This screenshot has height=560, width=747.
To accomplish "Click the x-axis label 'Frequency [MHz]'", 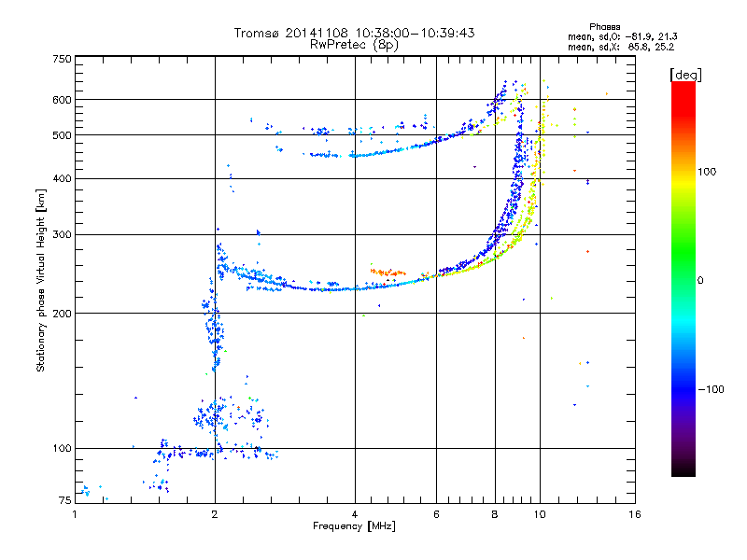I will [x=354, y=526].
